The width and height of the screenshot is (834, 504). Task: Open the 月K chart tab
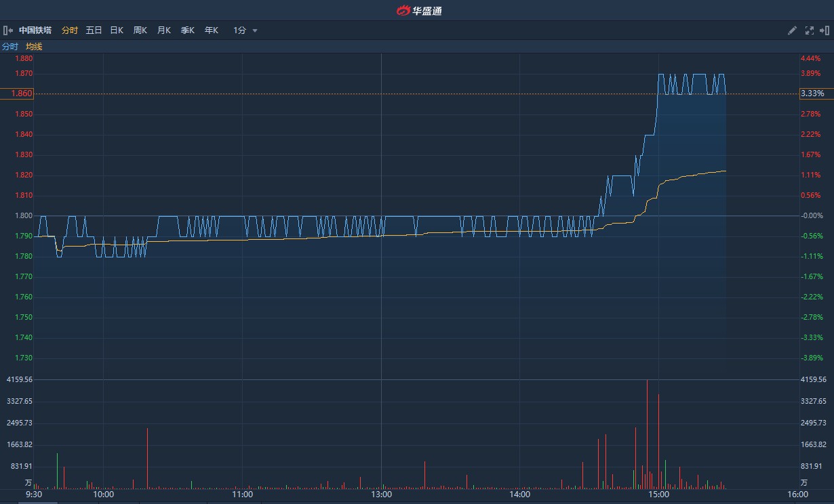click(x=164, y=30)
